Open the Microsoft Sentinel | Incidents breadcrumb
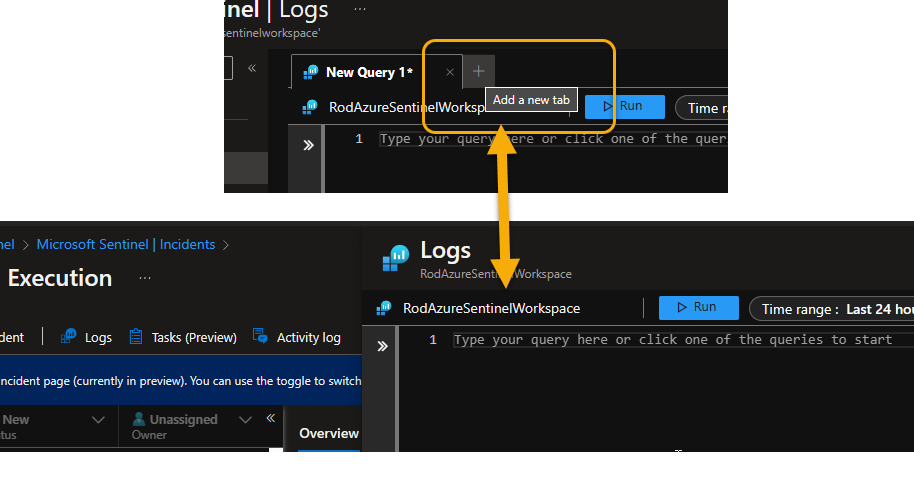Image resolution: width=914 pixels, height=480 pixels. (126, 244)
